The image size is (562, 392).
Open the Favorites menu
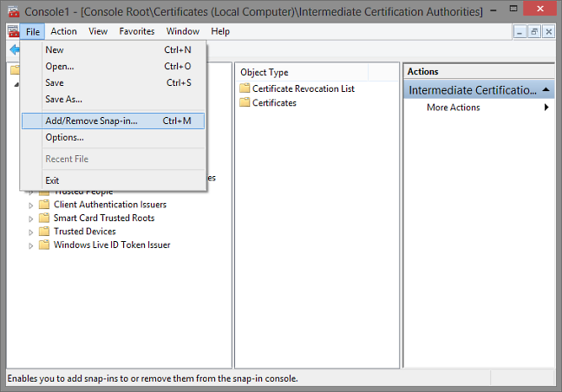coord(137,31)
